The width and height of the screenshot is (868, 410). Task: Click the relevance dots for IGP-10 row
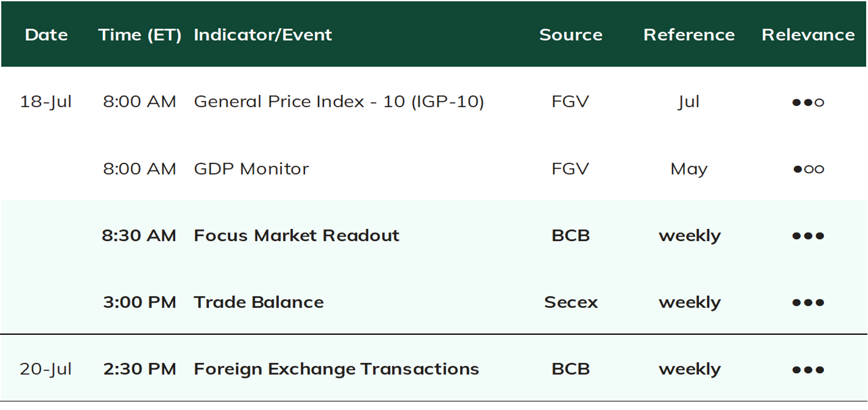pyautogui.click(x=807, y=102)
